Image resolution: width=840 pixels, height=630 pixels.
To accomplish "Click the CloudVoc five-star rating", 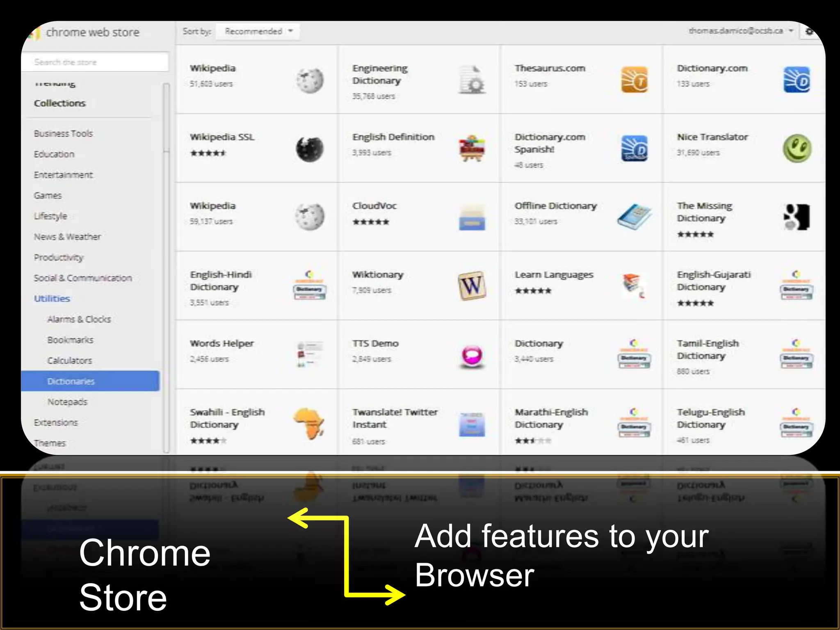I will [x=371, y=222].
